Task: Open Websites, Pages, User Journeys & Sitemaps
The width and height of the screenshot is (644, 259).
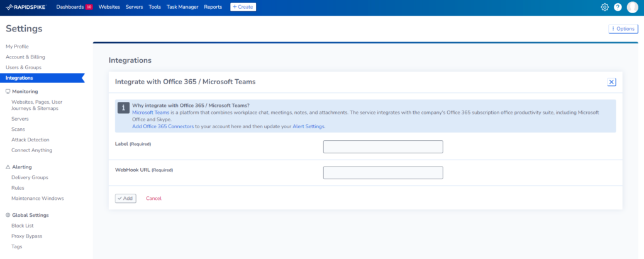Action: pyautogui.click(x=37, y=105)
